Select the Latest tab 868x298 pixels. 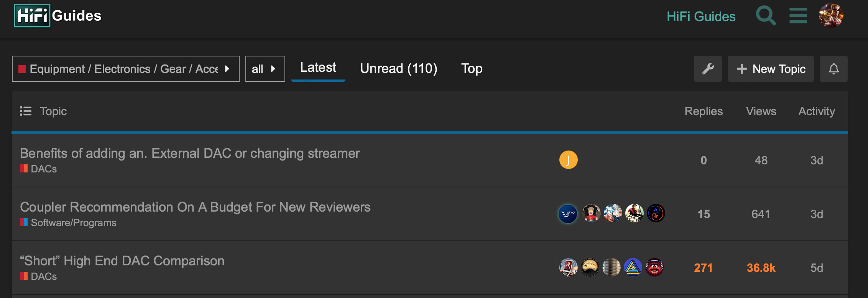(318, 68)
